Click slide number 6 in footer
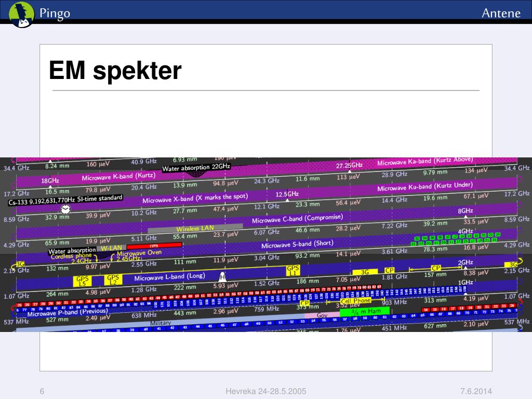The width and height of the screenshot is (532, 399). [x=42, y=391]
